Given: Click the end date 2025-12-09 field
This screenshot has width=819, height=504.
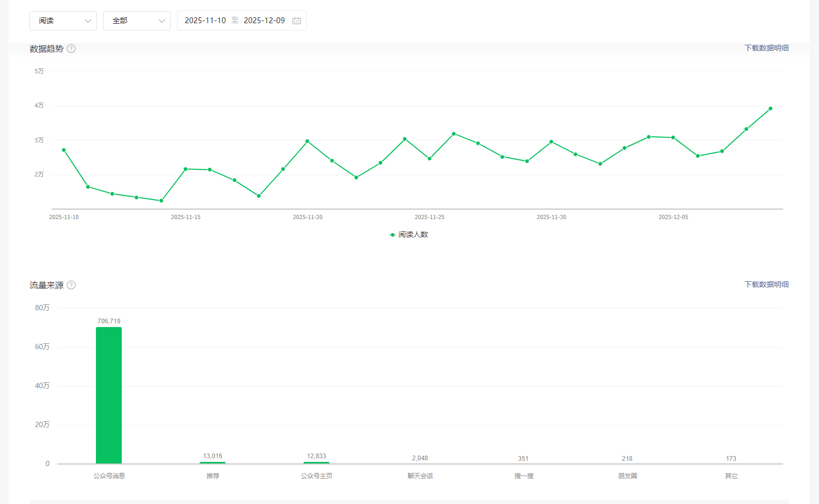Looking at the screenshot, I should coord(264,21).
